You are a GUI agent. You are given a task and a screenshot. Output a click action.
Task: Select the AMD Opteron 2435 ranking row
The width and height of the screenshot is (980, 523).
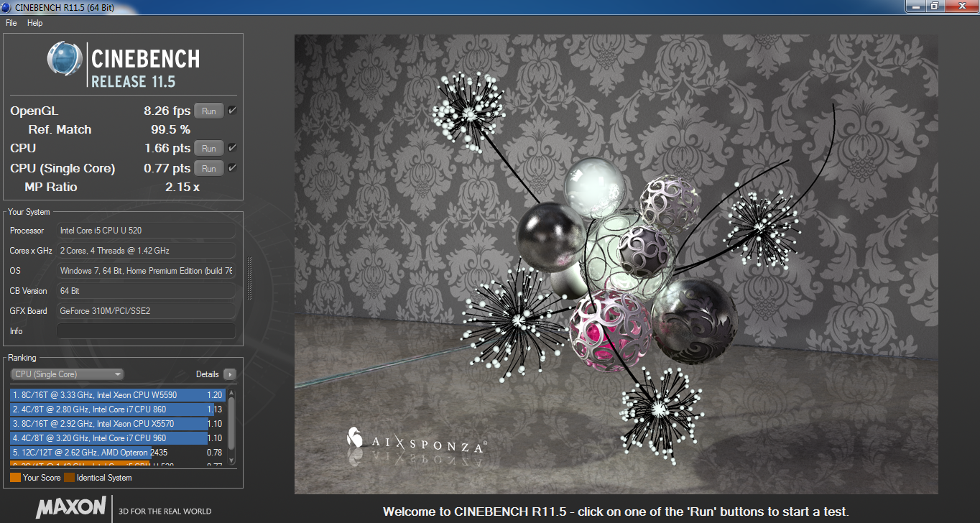[x=118, y=453]
